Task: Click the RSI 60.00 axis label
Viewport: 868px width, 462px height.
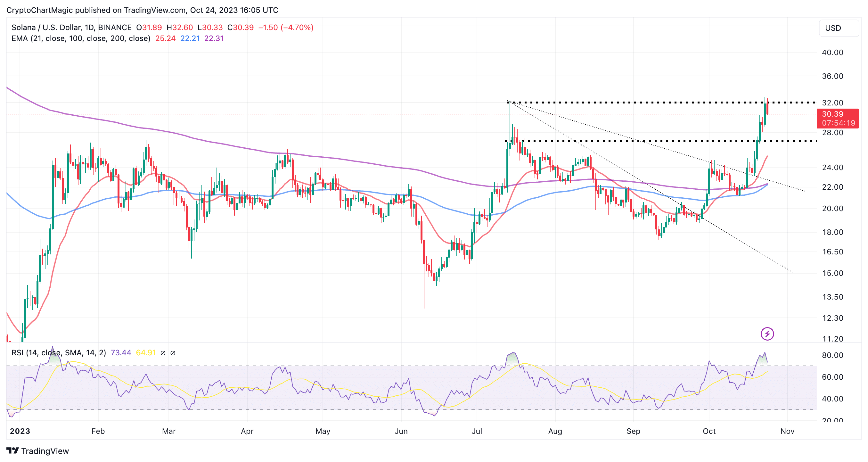Action: tap(832, 377)
